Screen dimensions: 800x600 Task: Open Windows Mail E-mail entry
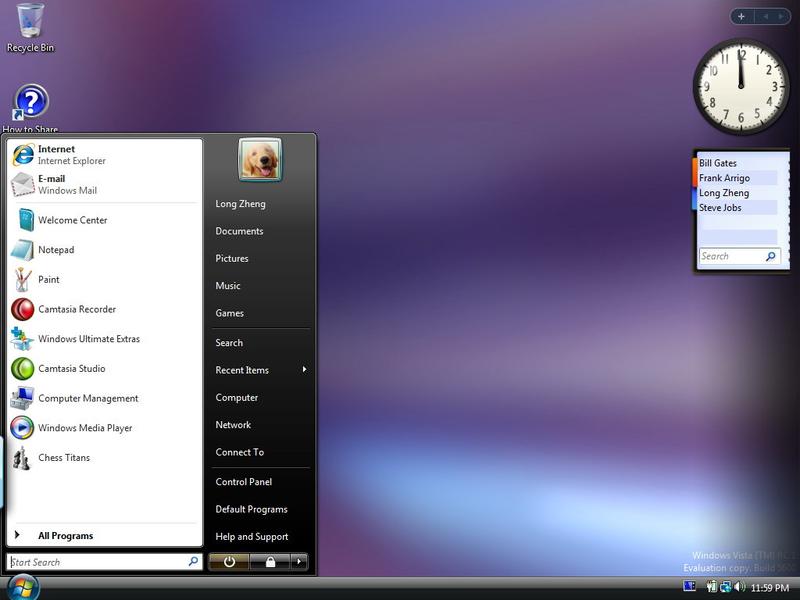pos(105,184)
